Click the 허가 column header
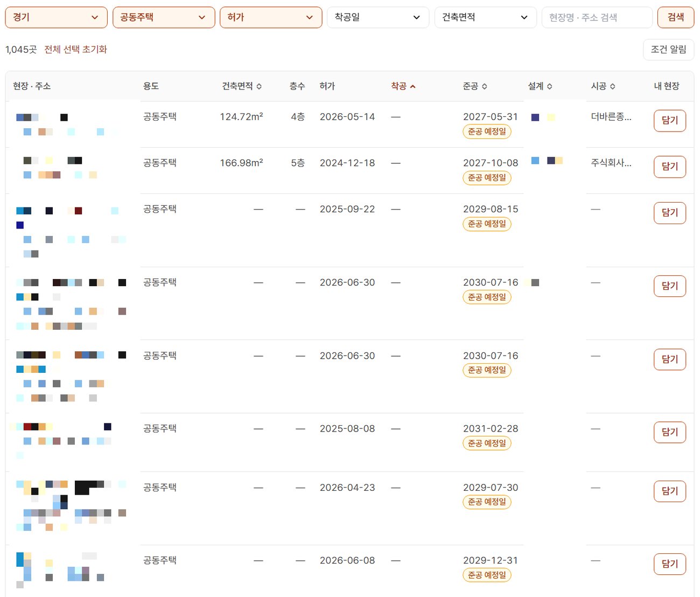Viewport: 700px width, 597px height. pyautogui.click(x=327, y=86)
